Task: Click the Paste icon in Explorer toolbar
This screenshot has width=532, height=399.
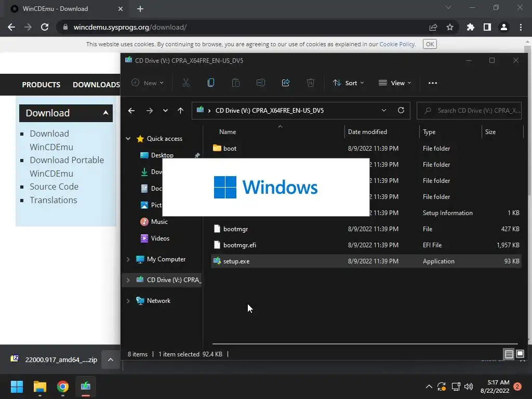Action: 236,83
